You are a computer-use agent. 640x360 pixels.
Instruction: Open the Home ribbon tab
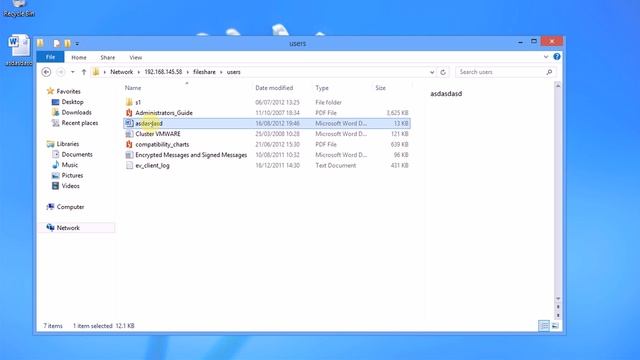point(79,58)
